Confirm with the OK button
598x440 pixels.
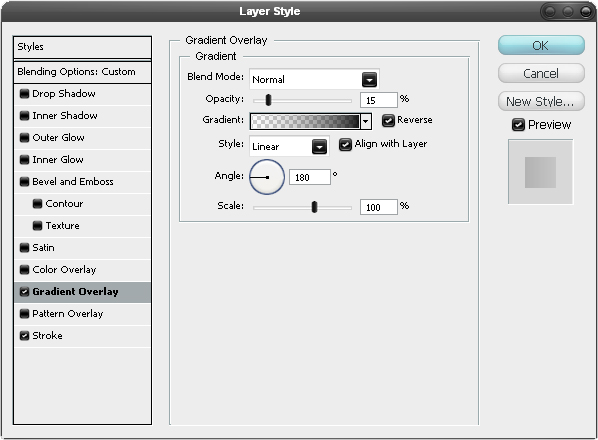pos(541,45)
